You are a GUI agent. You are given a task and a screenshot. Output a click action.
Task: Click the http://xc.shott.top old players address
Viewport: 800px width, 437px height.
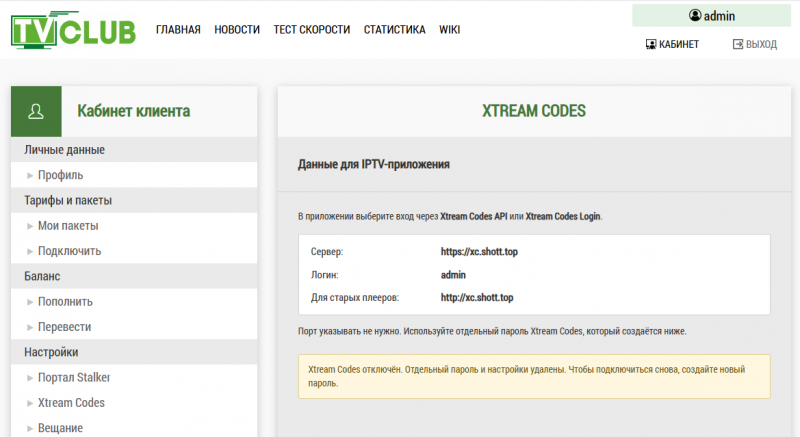point(477,297)
